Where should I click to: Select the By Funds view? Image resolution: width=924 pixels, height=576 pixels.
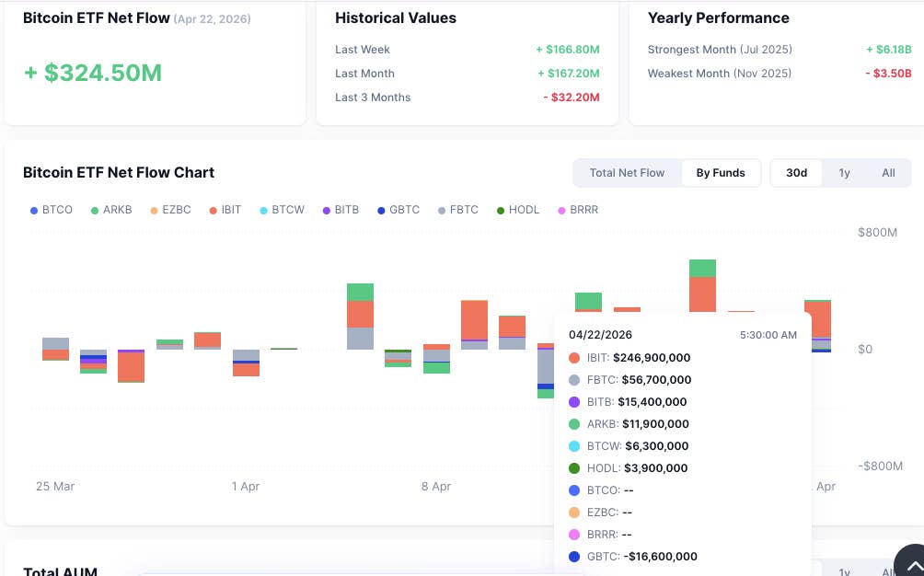tap(721, 173)
